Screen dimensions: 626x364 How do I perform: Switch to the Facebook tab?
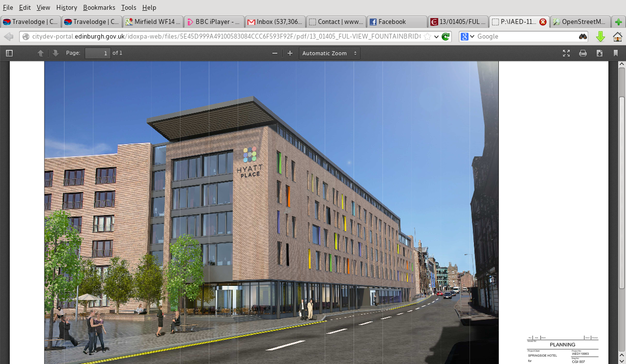point(397,21)
